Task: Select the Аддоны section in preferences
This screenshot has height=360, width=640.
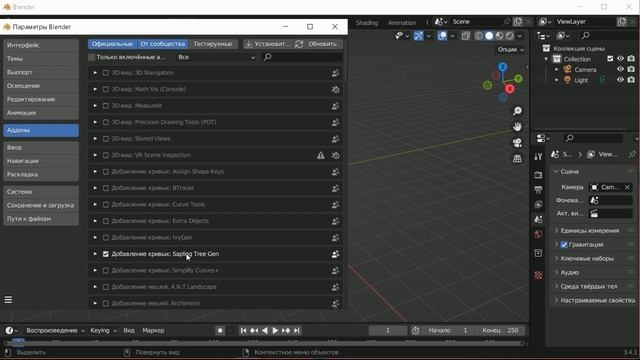Action: [41, 130]
